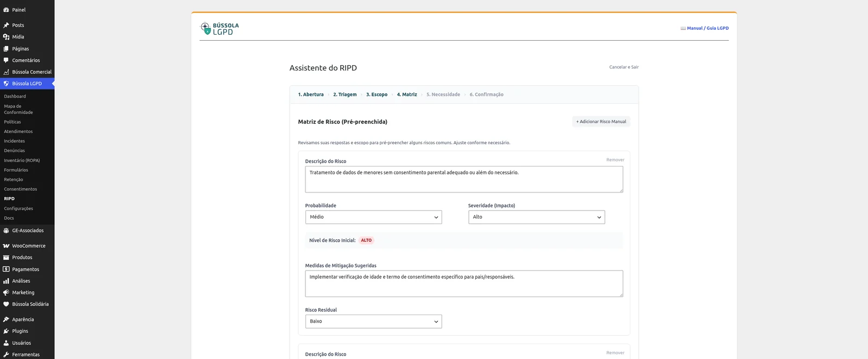Click the Páginas pages icon
868x359 pixels.
click(6, 49)
